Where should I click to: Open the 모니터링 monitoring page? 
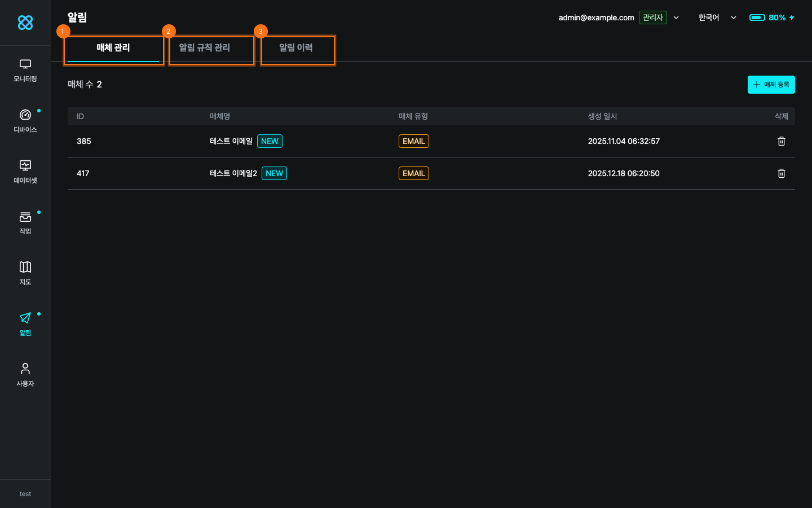click(x=25, y=71)
